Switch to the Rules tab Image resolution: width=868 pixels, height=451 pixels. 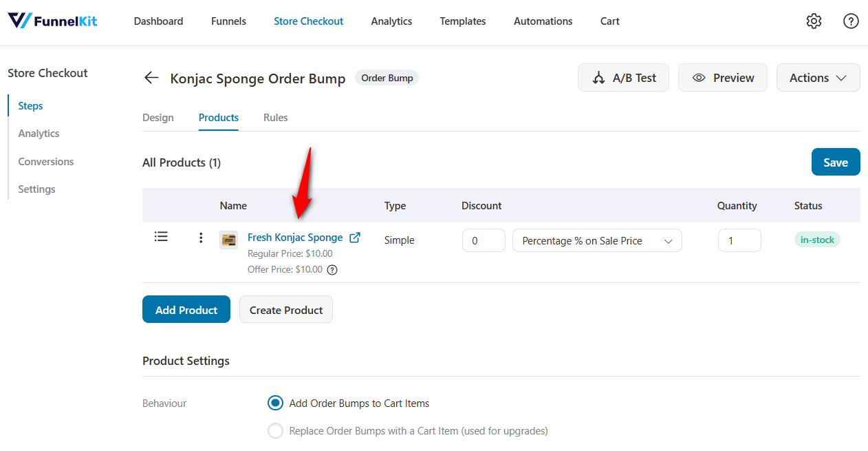tap(275, 118)
